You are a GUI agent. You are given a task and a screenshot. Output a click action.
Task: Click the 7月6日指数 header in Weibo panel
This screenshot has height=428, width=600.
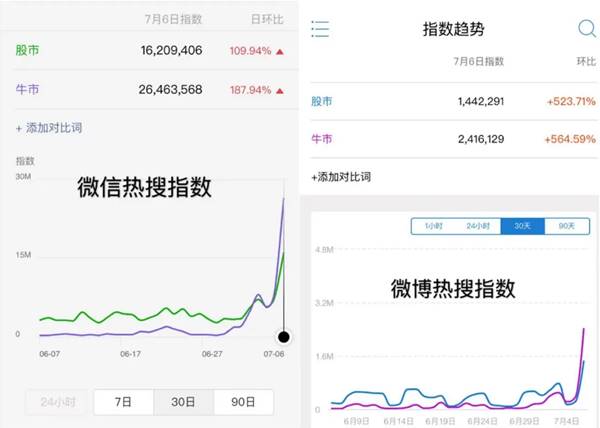(479, 61)
